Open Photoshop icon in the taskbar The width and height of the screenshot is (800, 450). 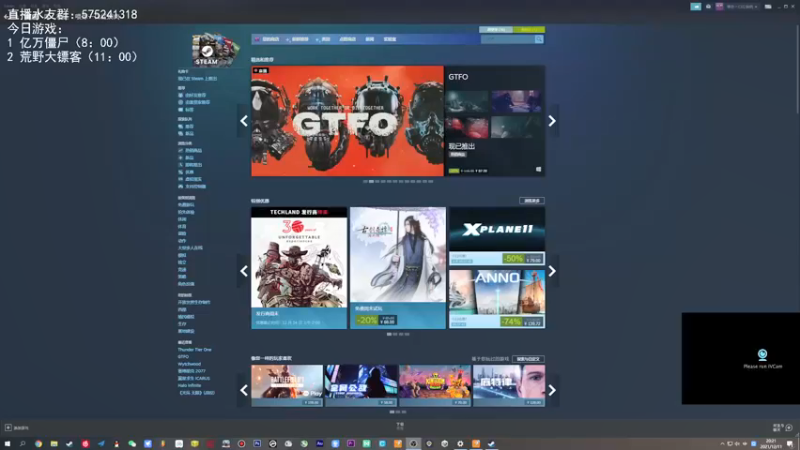[257, 444]
